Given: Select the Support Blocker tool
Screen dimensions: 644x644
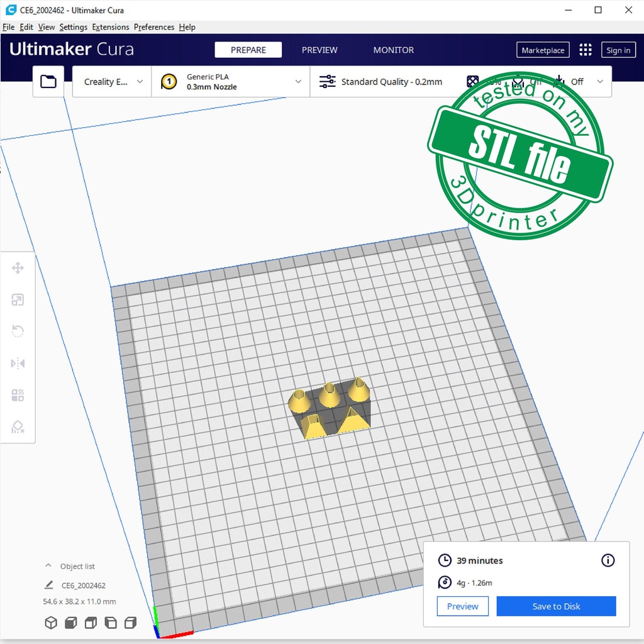Looking at the screenshot, I should pos(18,427).
